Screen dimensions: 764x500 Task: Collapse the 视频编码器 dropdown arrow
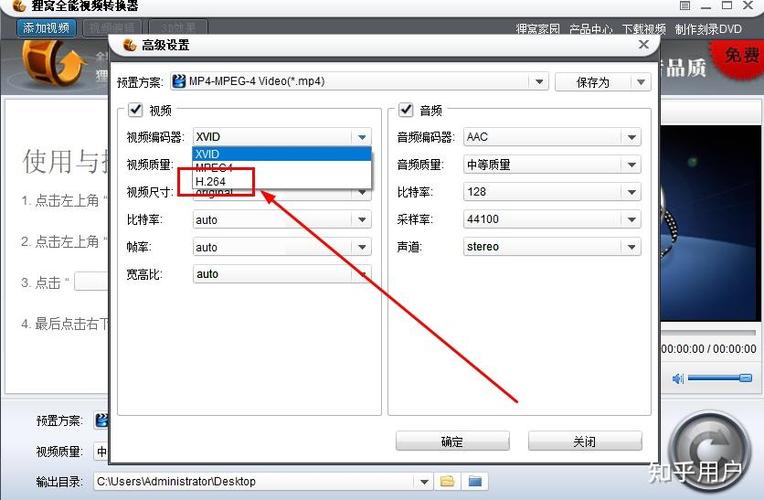(362, 137)
